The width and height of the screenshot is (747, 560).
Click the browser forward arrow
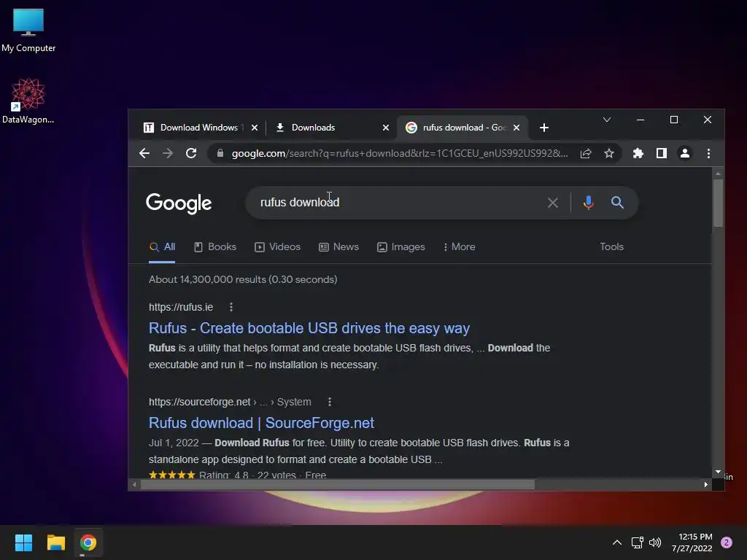click(x=168, y=153)
